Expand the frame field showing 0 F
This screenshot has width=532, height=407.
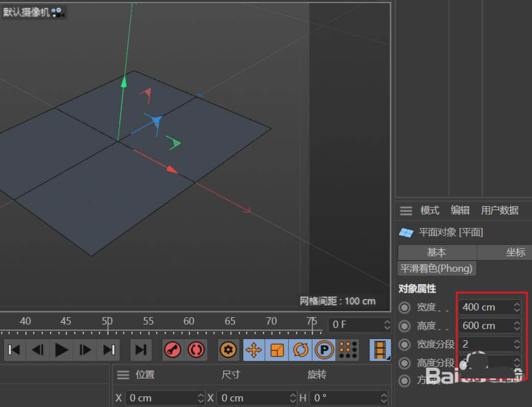(357, 325)
